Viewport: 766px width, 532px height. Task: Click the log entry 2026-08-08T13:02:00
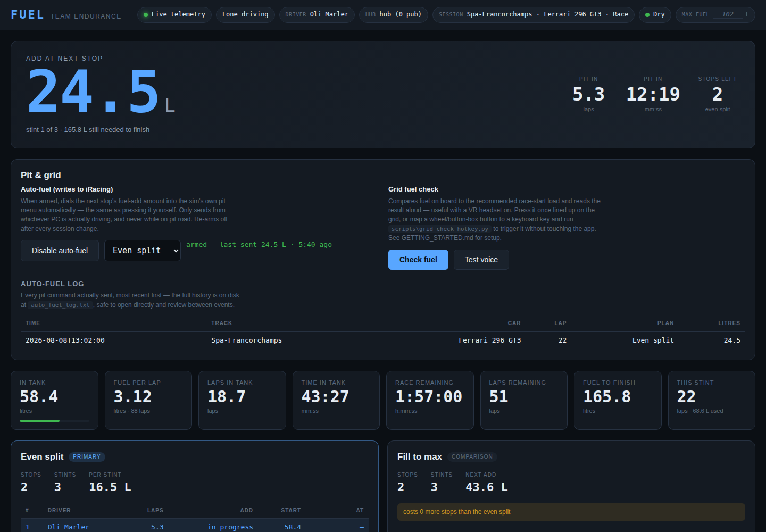pos(65,340)
